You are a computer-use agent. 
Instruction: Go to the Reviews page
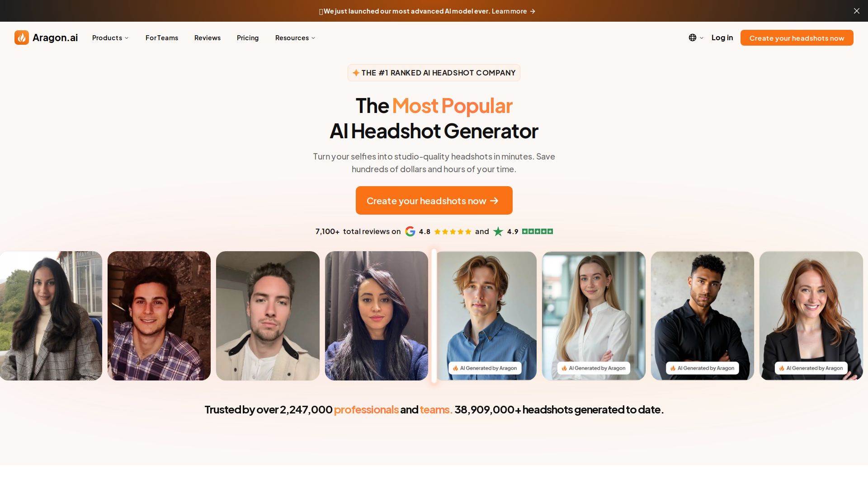pos(208,38)
